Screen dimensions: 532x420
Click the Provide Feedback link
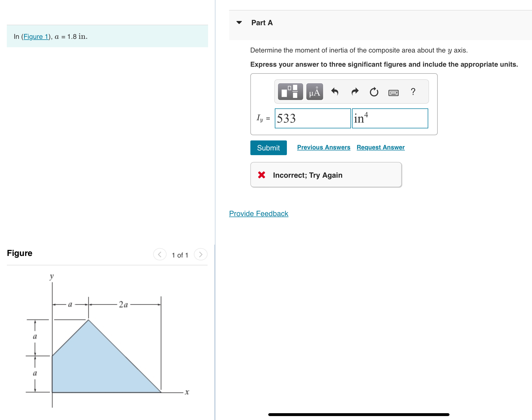tap(258, 213)
